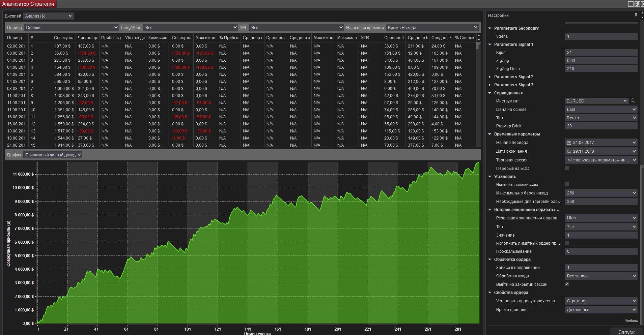Uncheck Выйти на закрытии сессии checkbox
The image size is (644, 335).
pos(567,284)
